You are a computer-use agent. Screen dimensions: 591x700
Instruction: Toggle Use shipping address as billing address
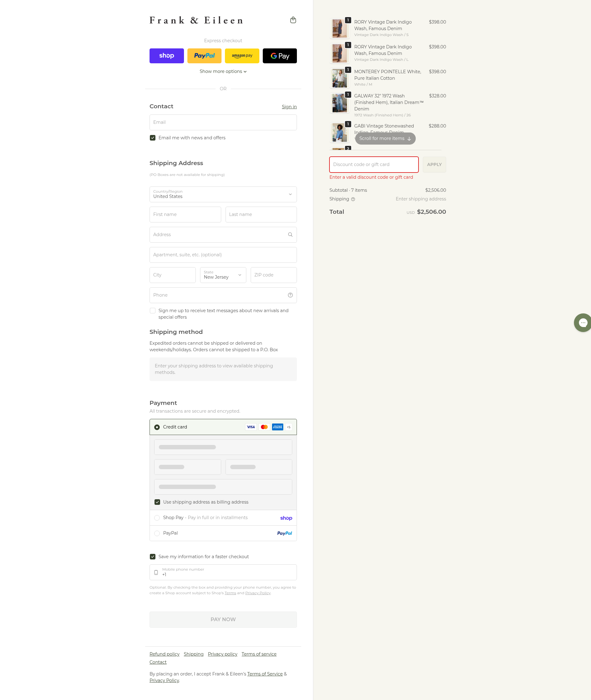pos(157,502)
